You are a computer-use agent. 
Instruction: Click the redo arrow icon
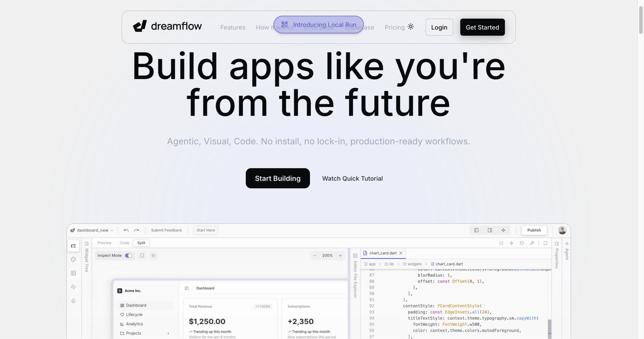tap(136, 230)
